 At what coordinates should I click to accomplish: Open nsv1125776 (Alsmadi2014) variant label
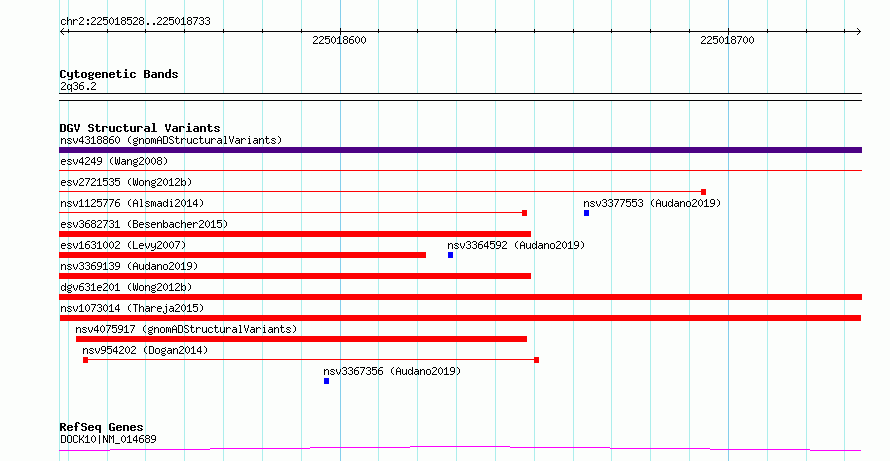tap(132, 203)
